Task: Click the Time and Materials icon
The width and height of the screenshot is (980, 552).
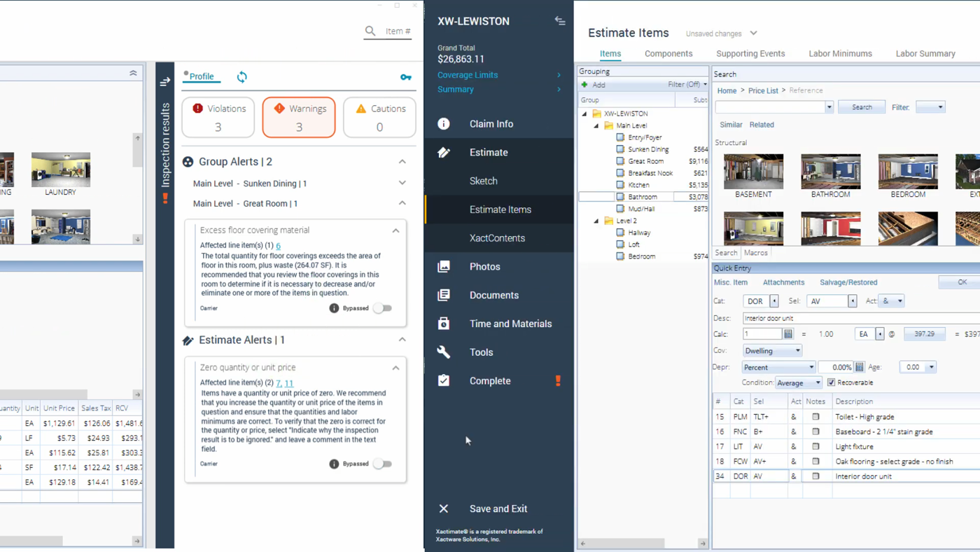Action: (444, 324)
